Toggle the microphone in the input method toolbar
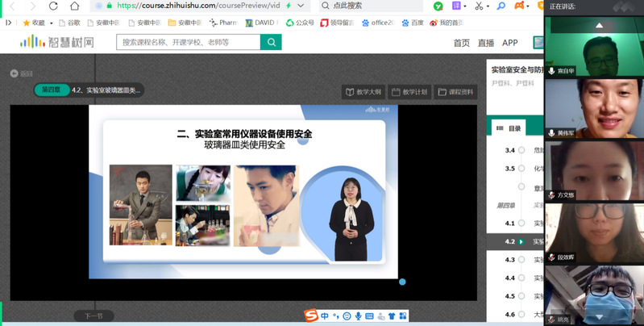The image size is (644, 326). coord(359,316)
